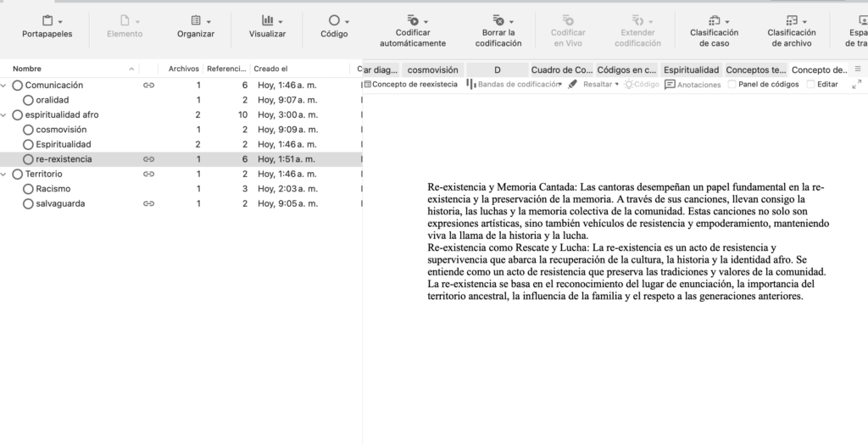Screen dimensions: 868x444
Task: Click the oralidad code circle icon
Action: point(28,100)
